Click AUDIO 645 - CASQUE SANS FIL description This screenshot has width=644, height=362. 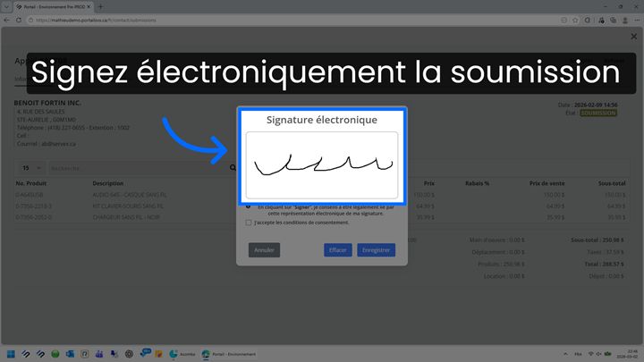tap(130, 195)
